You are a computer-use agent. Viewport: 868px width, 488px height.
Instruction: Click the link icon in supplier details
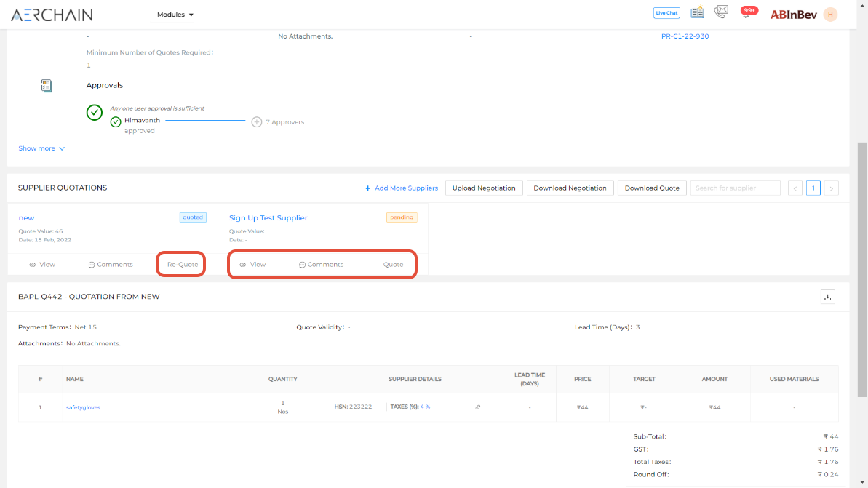[478, 407]
